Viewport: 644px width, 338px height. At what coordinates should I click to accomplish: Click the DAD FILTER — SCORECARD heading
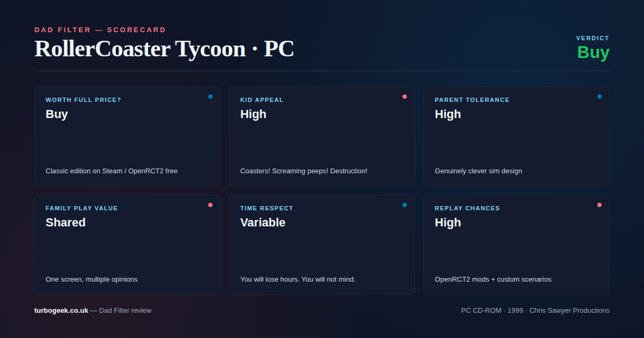tap(100, 30)
